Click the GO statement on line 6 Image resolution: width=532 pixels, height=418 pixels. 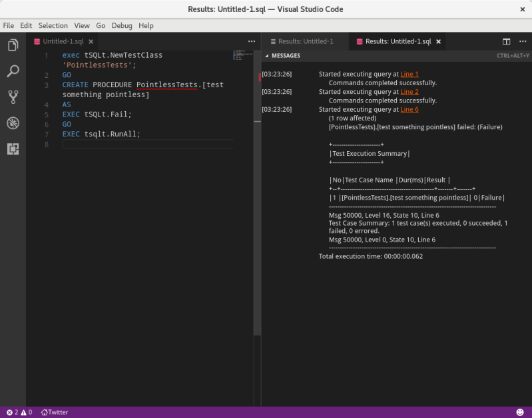pyautogui.click(x=67, y=124)
